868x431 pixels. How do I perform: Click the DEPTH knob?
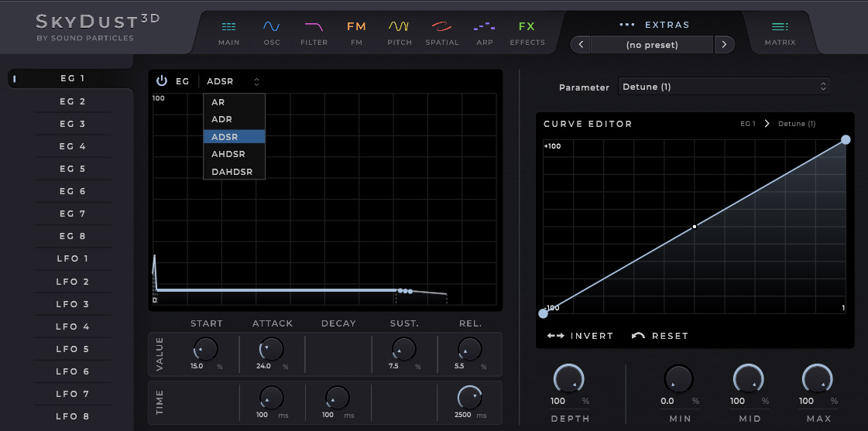[568, 379]
